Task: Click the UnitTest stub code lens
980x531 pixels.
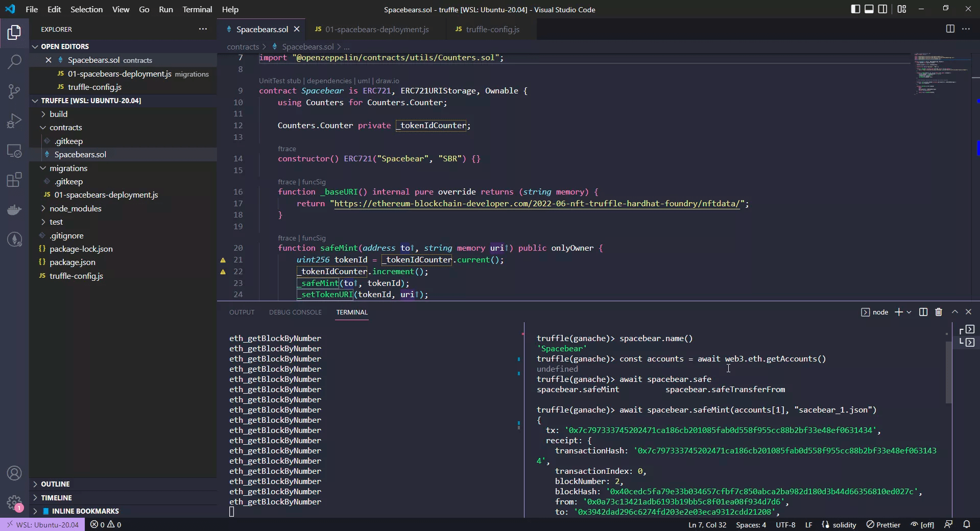Action: click(280, 81)
